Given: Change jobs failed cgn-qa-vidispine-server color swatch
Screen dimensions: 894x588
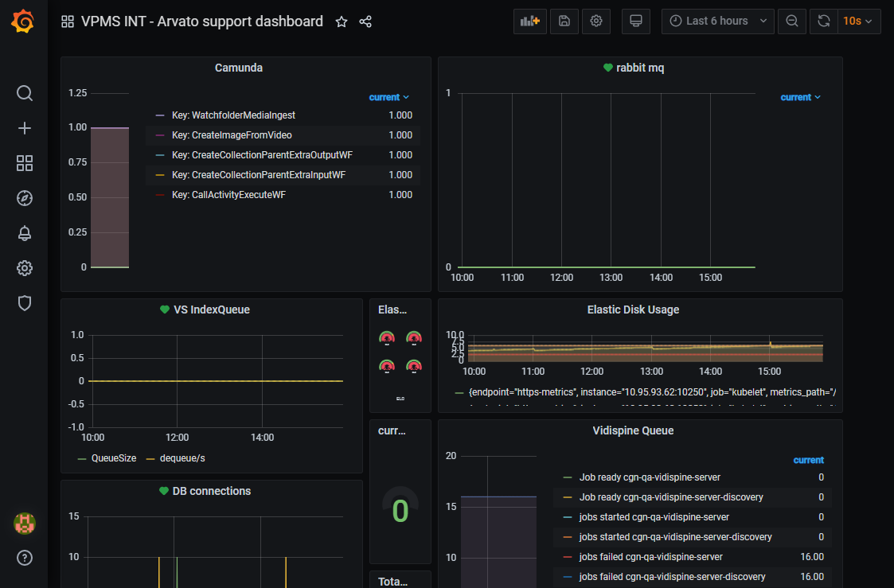Looking at the screenshot, I should point(568,557).
